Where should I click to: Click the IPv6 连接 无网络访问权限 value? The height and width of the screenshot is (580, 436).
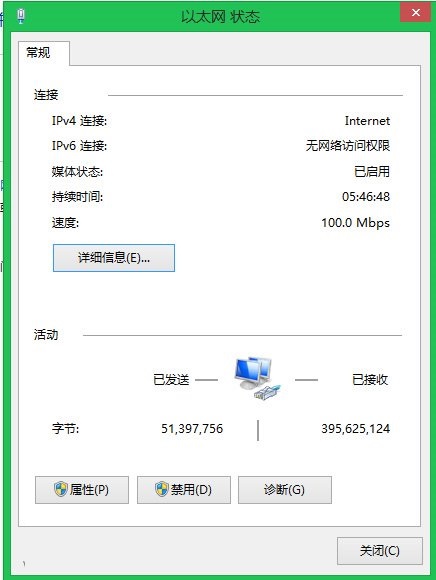tap(348, 146)
